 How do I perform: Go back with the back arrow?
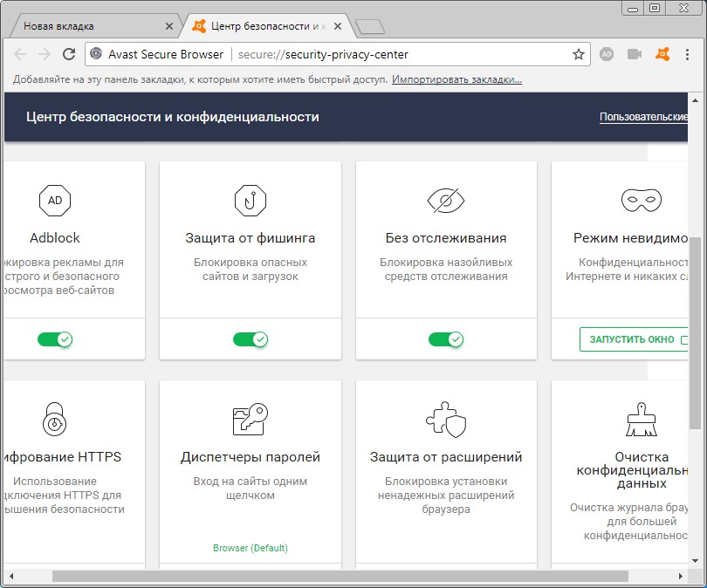[x=20, y=54]
